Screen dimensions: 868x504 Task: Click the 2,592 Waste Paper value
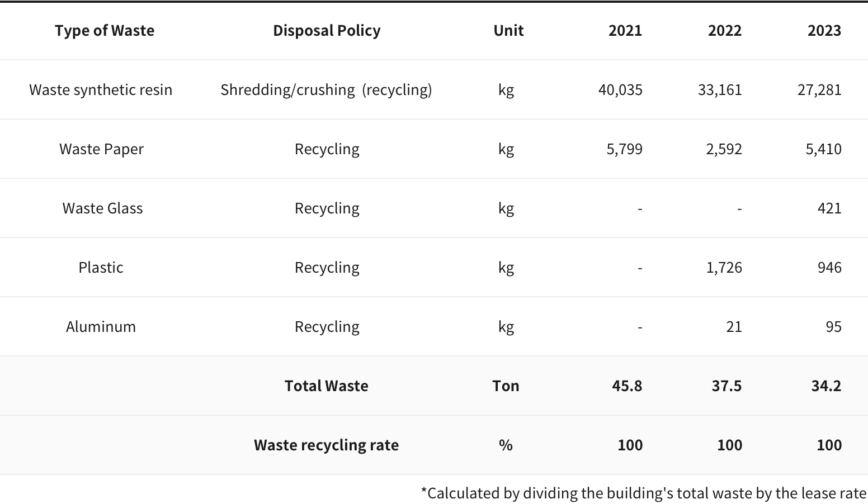click(x=724, y=149)
